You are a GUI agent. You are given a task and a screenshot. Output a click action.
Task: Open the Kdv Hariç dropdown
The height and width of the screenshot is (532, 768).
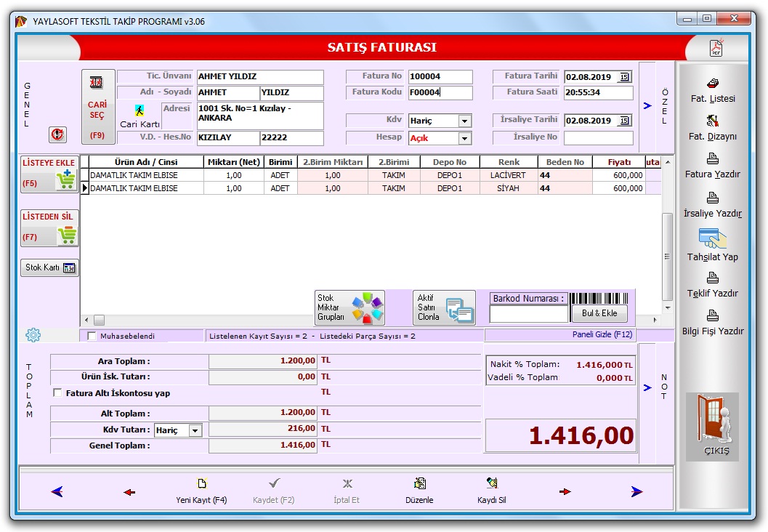tap(464, 121)
